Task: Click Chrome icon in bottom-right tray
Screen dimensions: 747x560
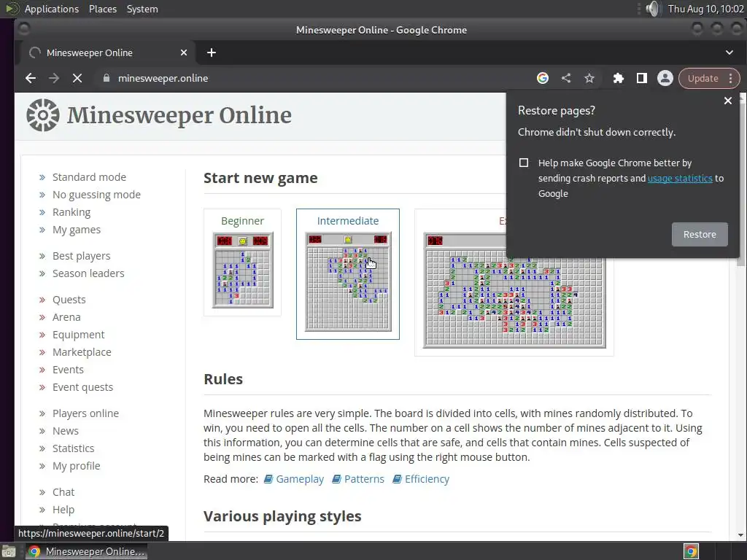Action: pyautogui.click(x=692, y=551)
